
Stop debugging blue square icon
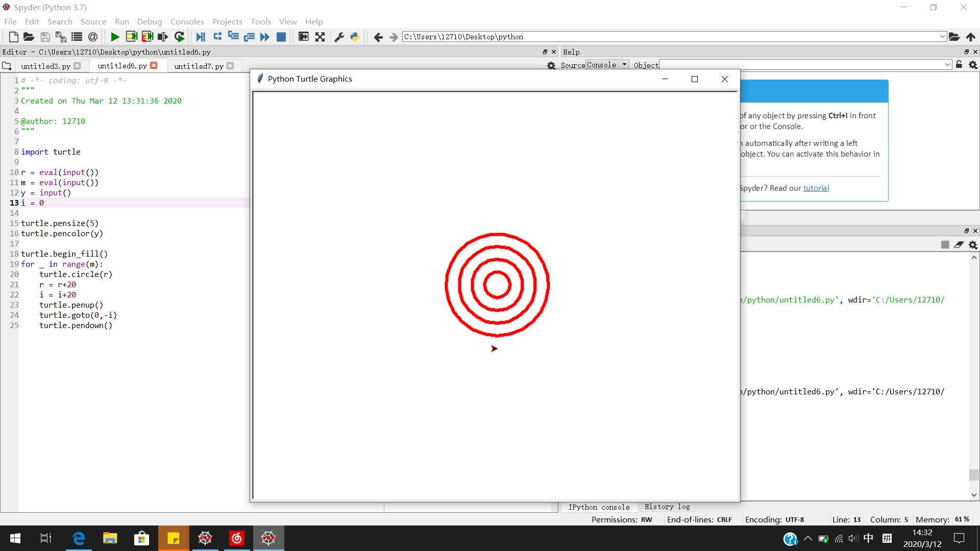point(281,37)
